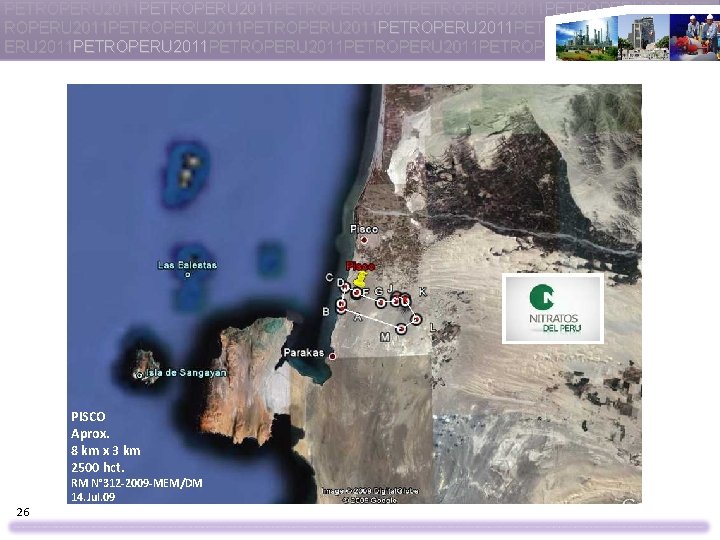This screenshot has width=720, height=540.
Task: Click the slide number 26
Action: click(23, 512)
